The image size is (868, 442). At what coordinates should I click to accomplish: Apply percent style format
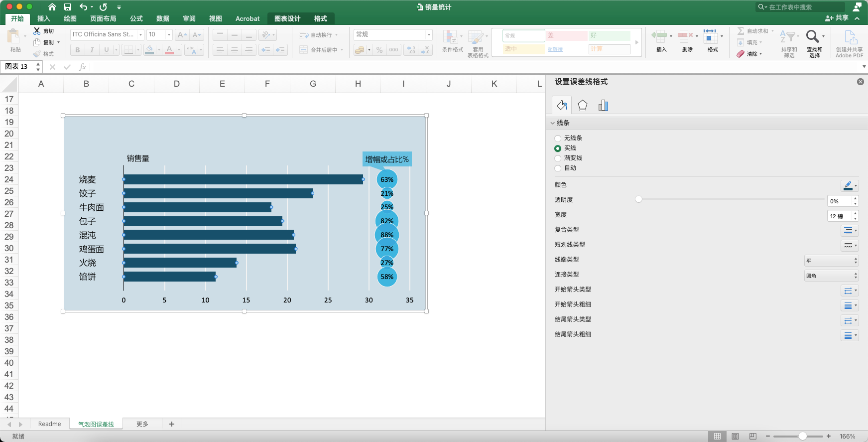pyautogui.click(x=379, y=50)
